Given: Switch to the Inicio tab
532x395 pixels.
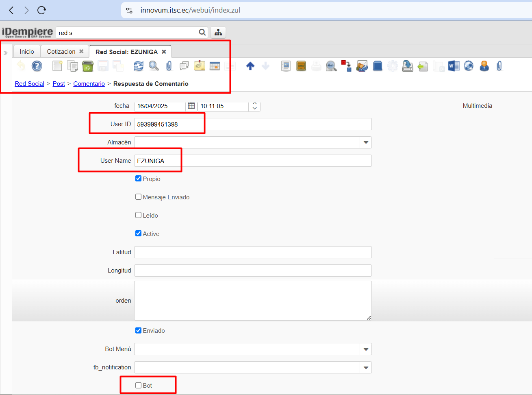Looking at the screenshot, I should click(x=27, y=52).
